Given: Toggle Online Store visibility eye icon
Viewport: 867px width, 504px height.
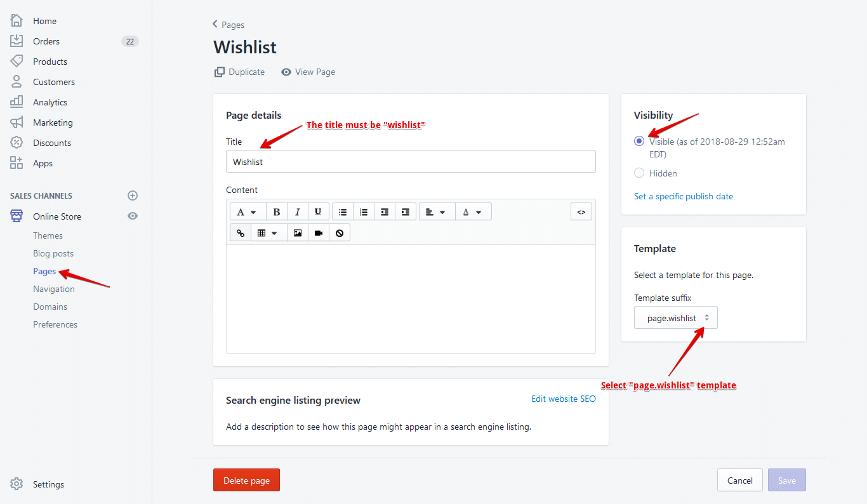Looking at the screenshot, I should pos(132,216).
